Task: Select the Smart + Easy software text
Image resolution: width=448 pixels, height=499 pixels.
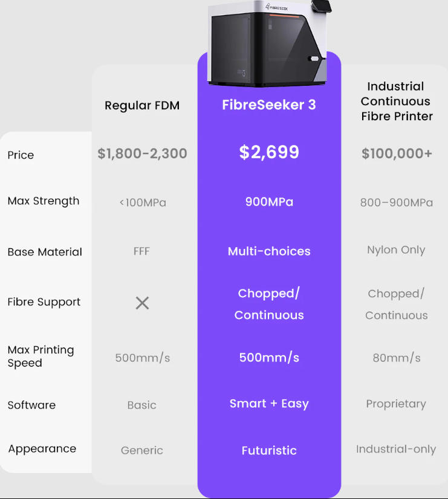Action: [x=269, y=404]
